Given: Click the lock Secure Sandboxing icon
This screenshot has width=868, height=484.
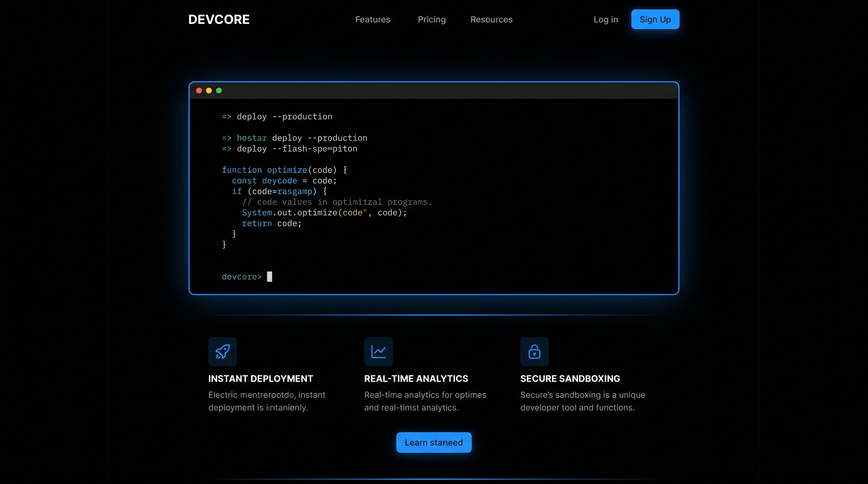Looking at the screenshot, I should 534,351.
